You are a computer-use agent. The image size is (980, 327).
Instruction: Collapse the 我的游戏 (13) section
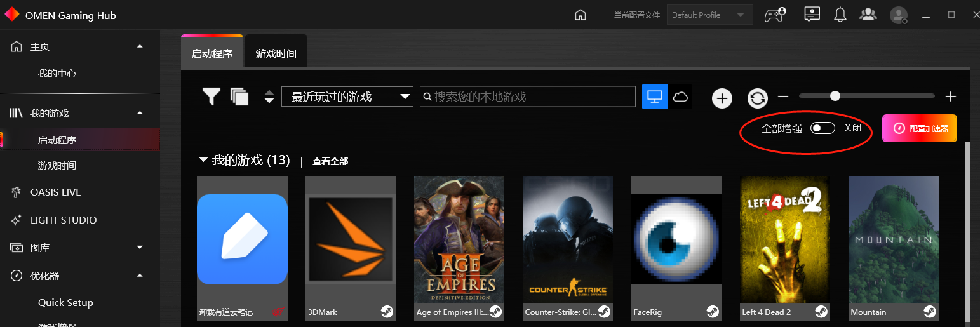point(203,160)
